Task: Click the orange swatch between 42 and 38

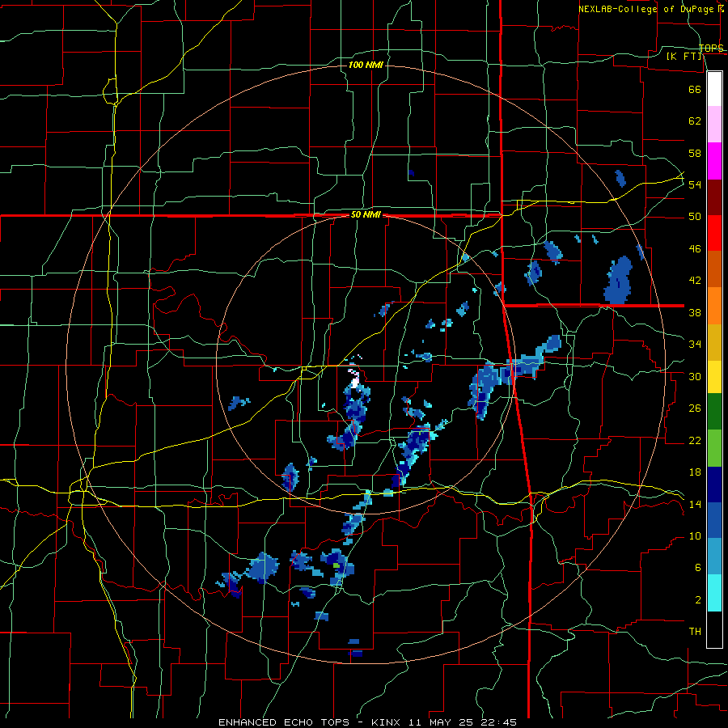Action: (x=714, y=306)
